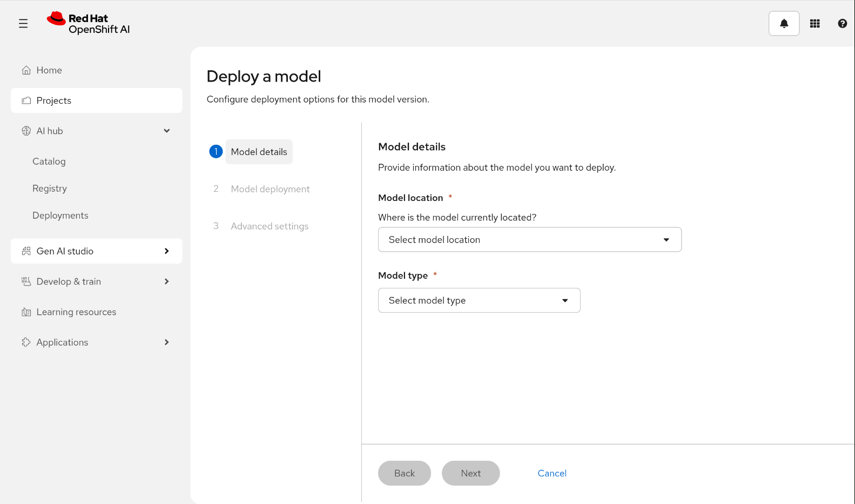This screenshot has width=855, height=504.
Task: Go to Catalog in the sidebar
Action: coord(49,162)
